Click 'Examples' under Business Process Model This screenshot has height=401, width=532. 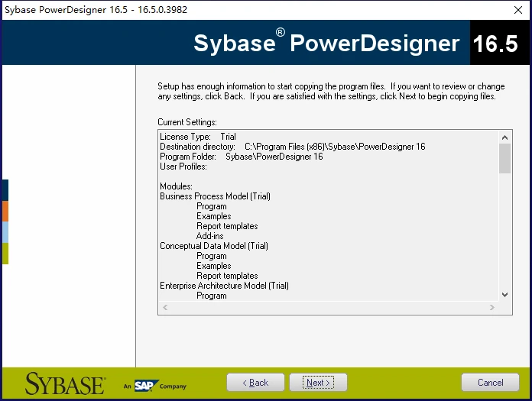pos(214,216)
